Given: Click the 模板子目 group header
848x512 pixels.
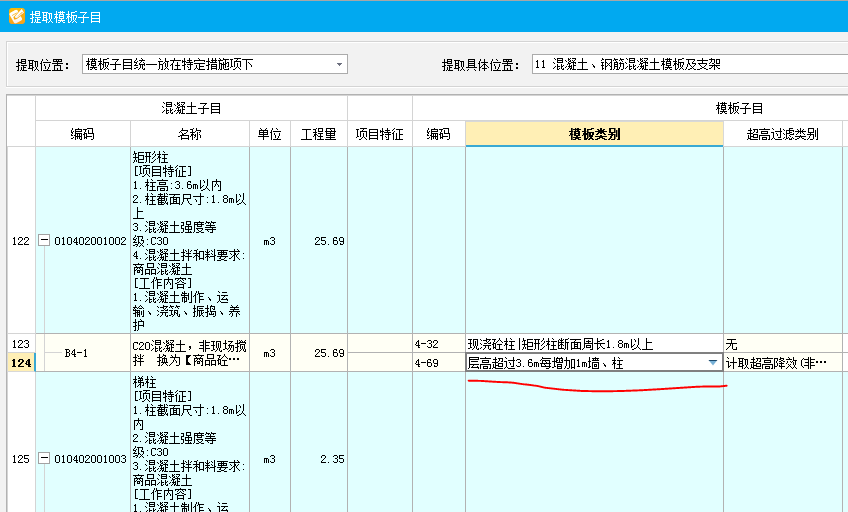Looking at the screenshot, I should (739, 108).
